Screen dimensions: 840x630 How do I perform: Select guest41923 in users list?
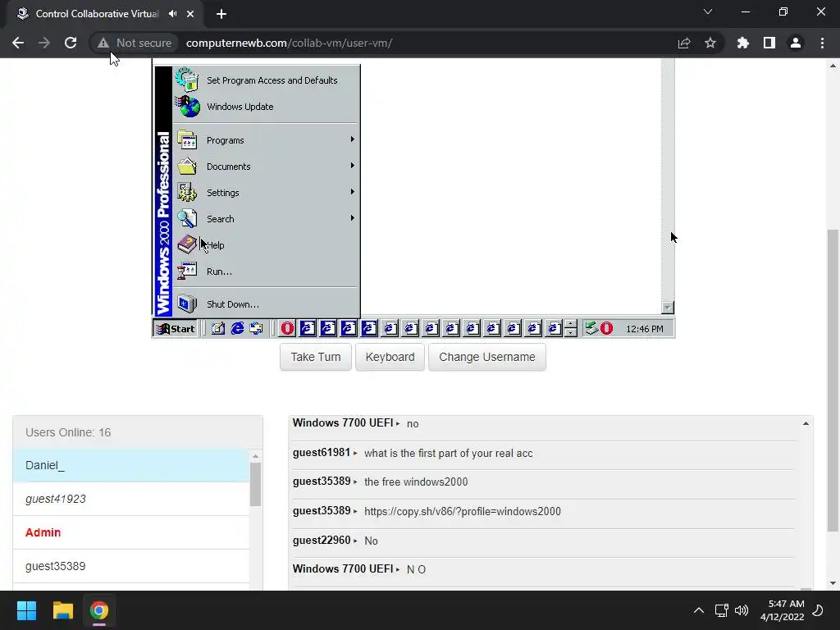tap(131, 500)
